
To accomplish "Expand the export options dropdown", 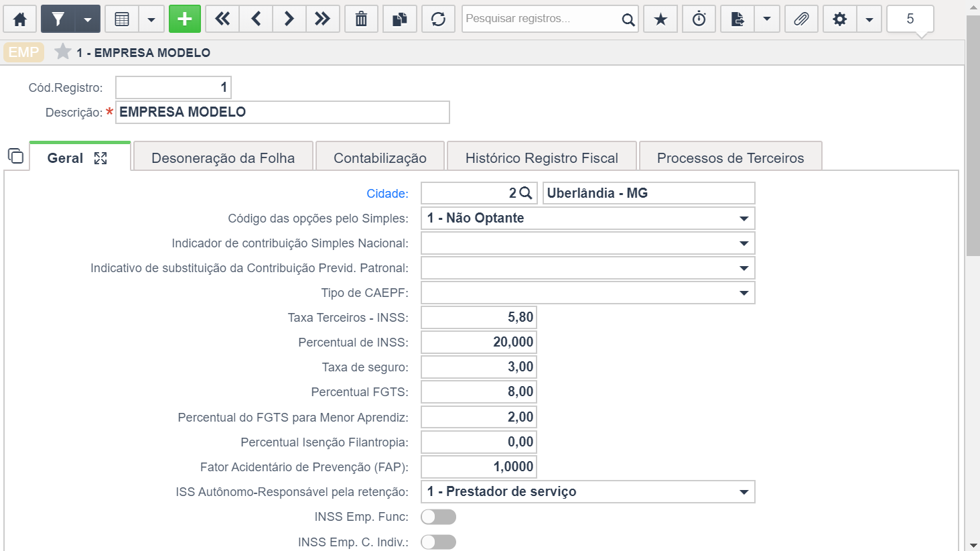I will pos(767,19).
